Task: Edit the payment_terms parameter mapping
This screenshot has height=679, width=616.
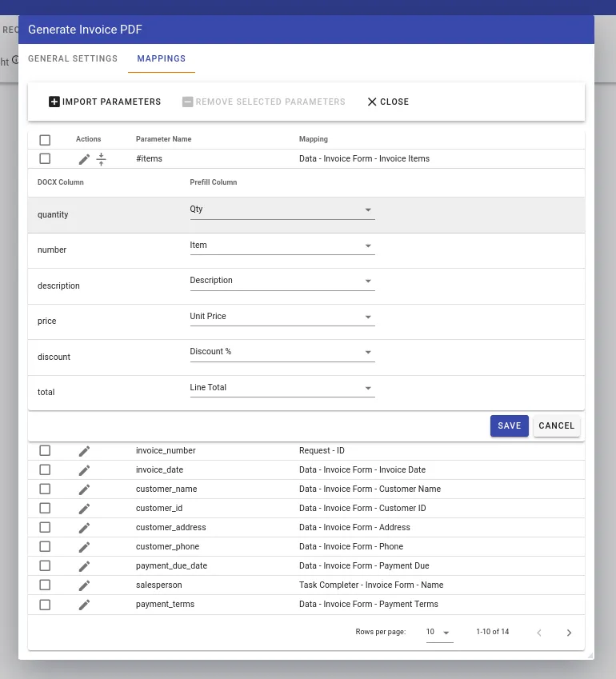Action: coord(84,605)
